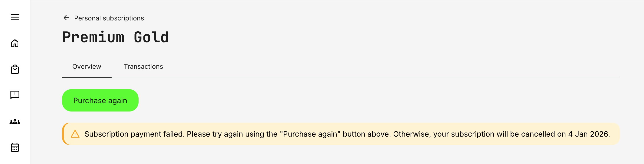Image resolution: width=644 pixels, height=164 pixels.
Task: Select the Home icon in sidebar
Action: [15, 43]
